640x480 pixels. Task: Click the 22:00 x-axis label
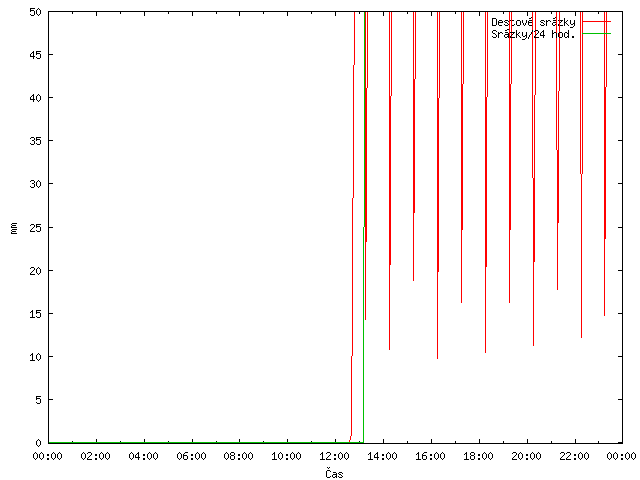tap(574, 456)
